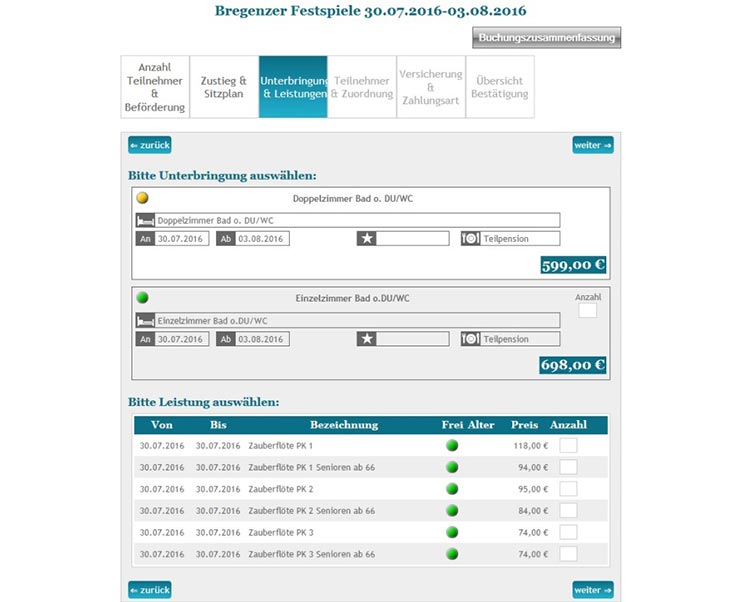
Task: Open the Buchungszusammenfassung button
Action: [547, 37]
